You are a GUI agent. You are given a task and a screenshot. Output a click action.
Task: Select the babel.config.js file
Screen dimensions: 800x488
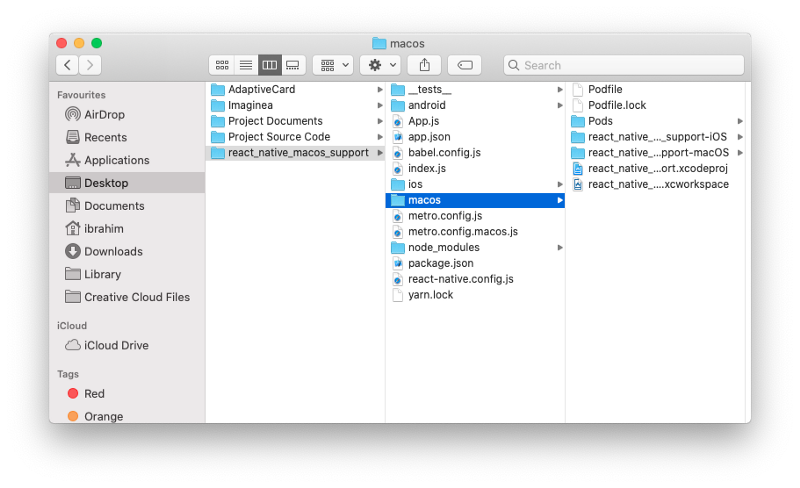pos(475,153)
